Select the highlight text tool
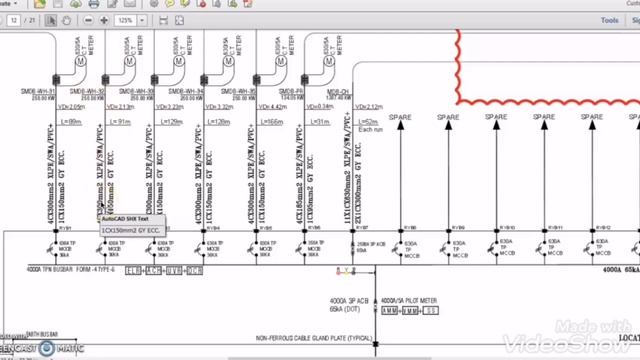Viewport: 640px width, 360px height. tap(185, 4)
